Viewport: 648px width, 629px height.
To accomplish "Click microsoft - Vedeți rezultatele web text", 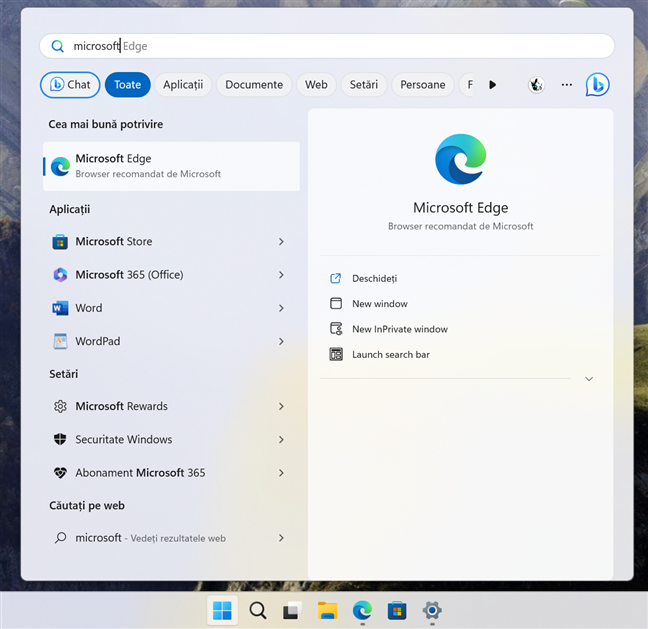I will point(150,538).
